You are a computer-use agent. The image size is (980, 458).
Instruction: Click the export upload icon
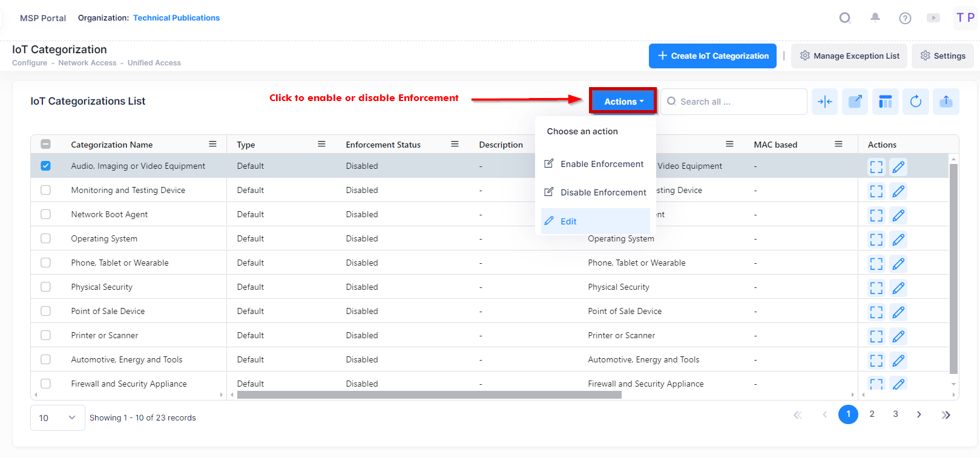945,102
